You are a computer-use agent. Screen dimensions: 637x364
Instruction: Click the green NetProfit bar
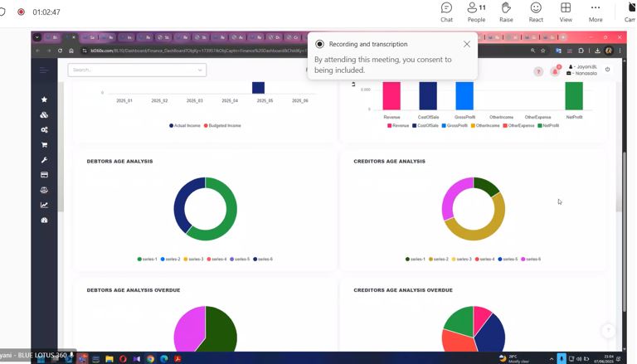point(574,96)
